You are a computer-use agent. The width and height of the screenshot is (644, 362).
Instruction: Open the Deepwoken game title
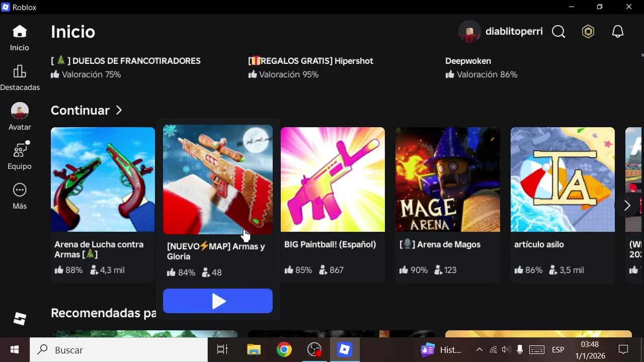click(468, 61)
